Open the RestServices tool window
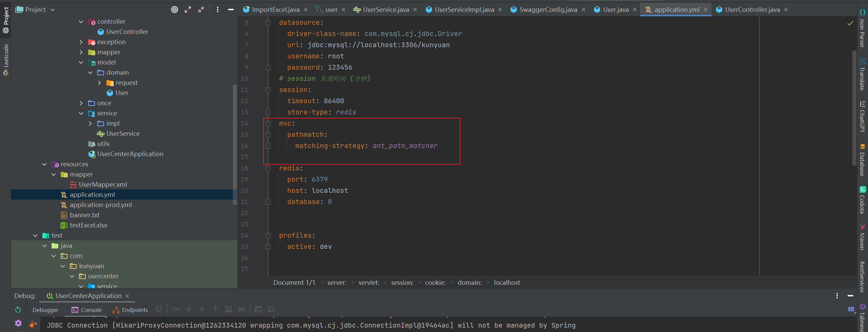The image size is (868, 332). 862,276
